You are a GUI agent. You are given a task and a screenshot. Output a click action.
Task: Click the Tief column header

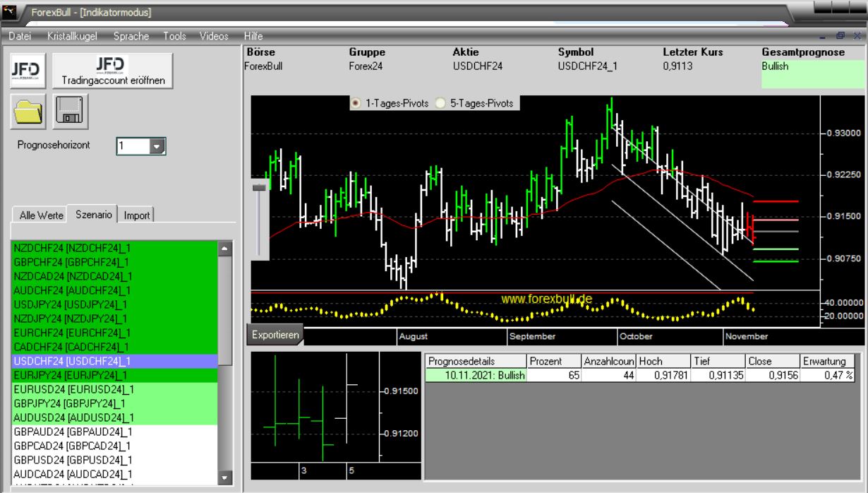click(x=718, y=361)
